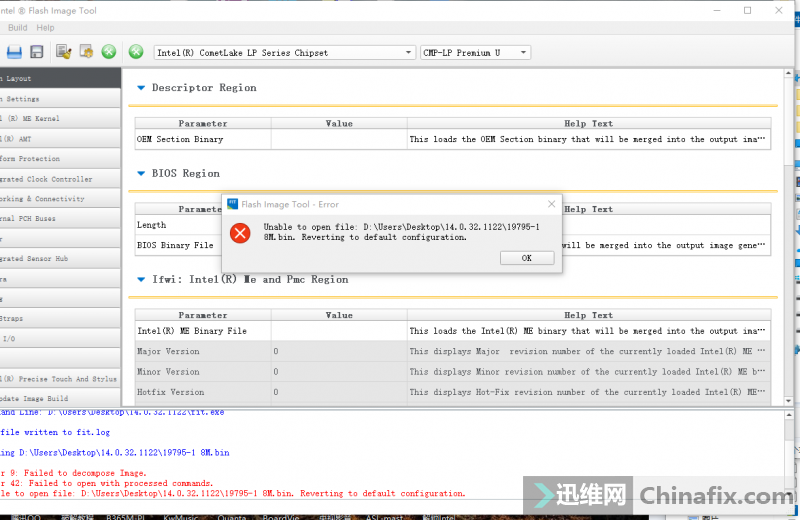Click the save floppy disk toolbar icon
800x520 pixels.
point(37,52)
